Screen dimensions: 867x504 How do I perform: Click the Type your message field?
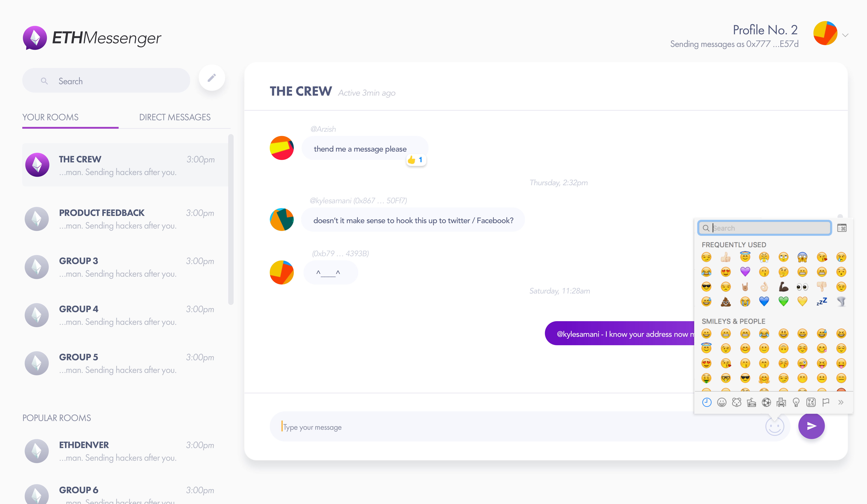pos(516,427)
